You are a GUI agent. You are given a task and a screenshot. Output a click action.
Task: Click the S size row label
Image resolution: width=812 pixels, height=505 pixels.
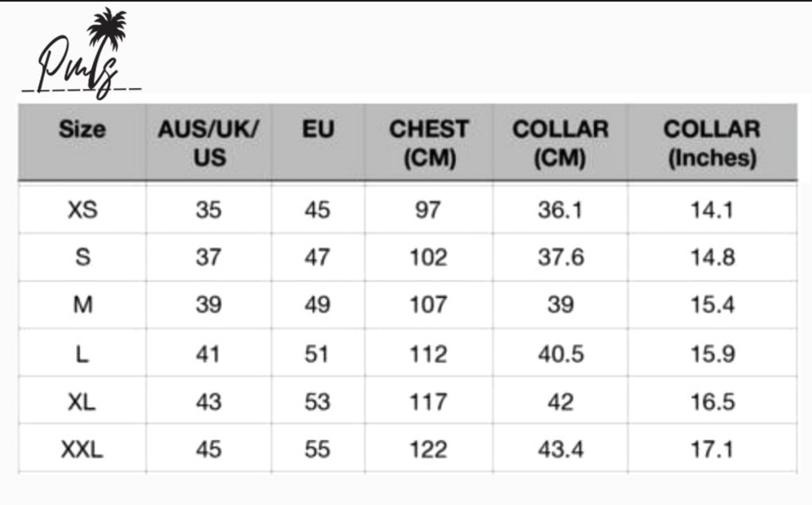[83, 258]
